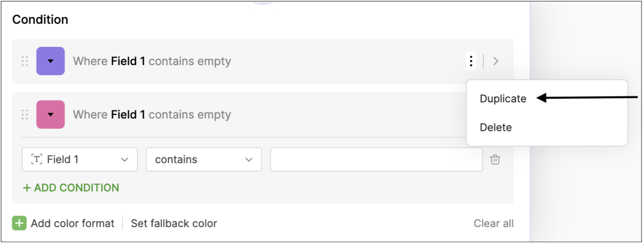
Task: Open the three-dot options menu
Action: coord(471,61)
